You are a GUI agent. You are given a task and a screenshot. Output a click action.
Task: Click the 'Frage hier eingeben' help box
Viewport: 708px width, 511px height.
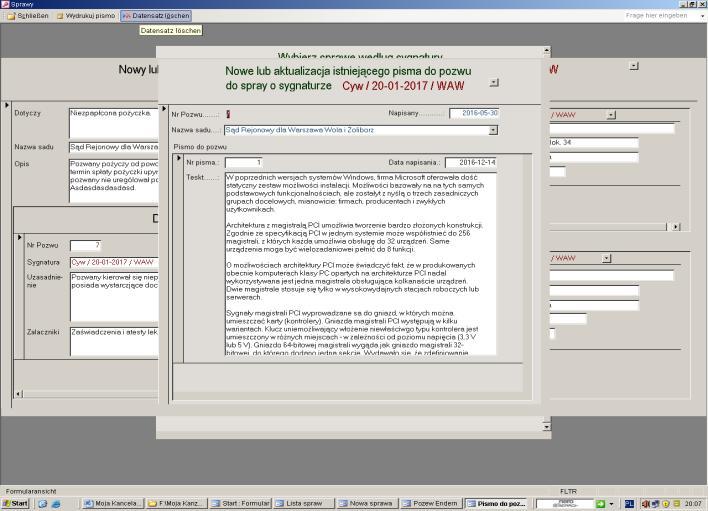659,15
